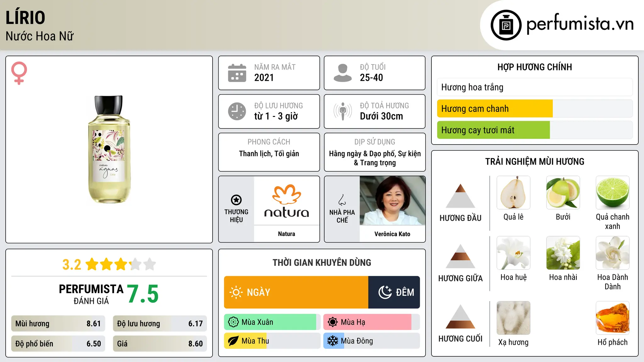The height and width of the screenshot is (362, 644).
Task: Click the launch year 2021 value
Action: 264,78
